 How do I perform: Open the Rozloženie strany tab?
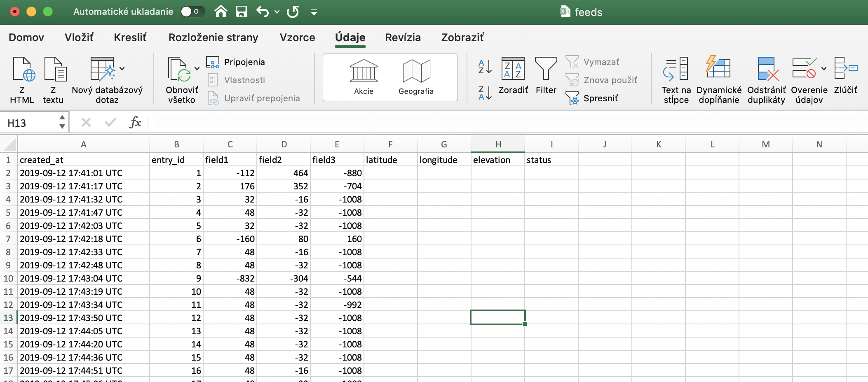[x=213, y=37]
